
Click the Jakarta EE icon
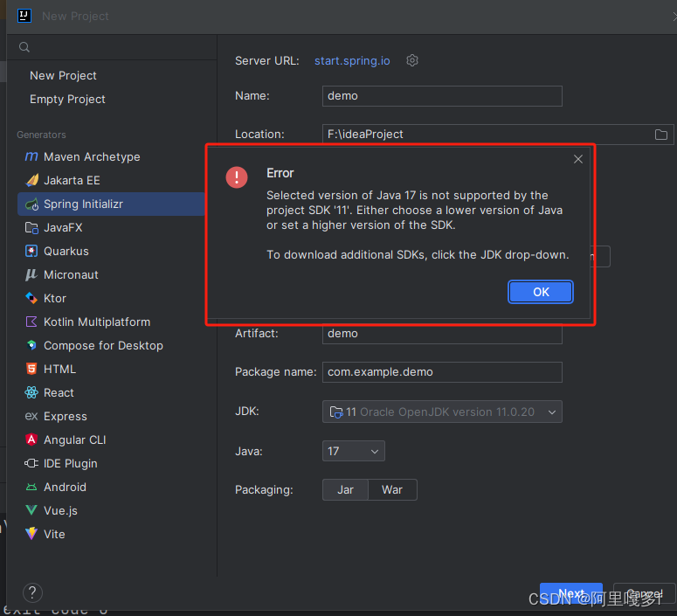click(31, 180)
